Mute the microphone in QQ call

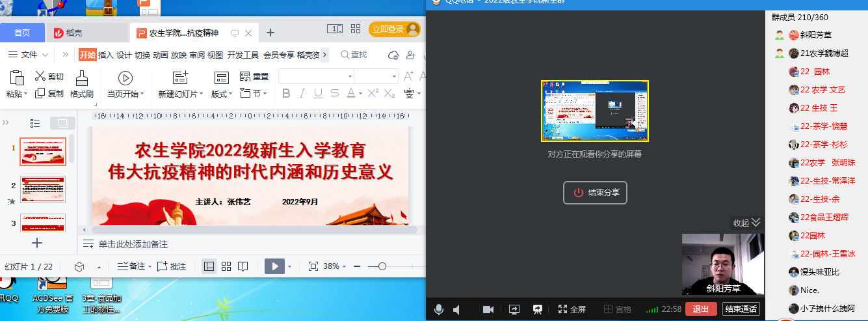click(x=439, y=309)
